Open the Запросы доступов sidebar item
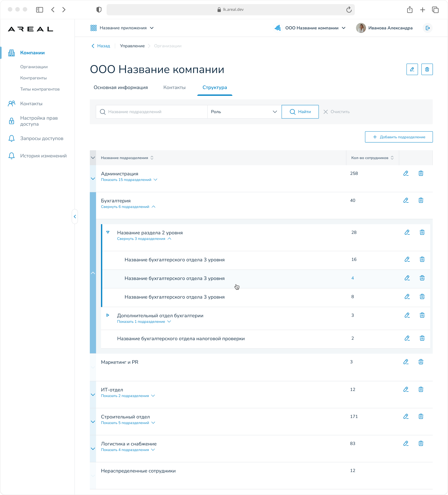The height and width of the screenshot is (495, 448). (x=42, y=138)
